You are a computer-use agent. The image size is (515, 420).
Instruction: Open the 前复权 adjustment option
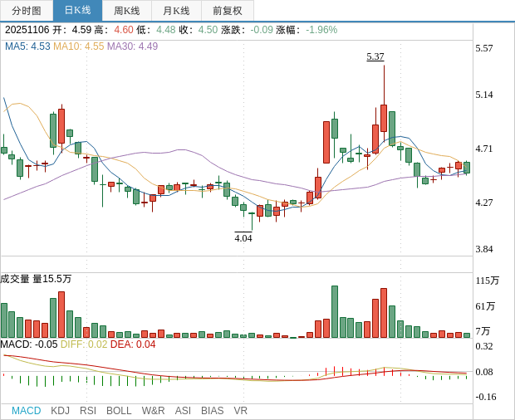228,11
